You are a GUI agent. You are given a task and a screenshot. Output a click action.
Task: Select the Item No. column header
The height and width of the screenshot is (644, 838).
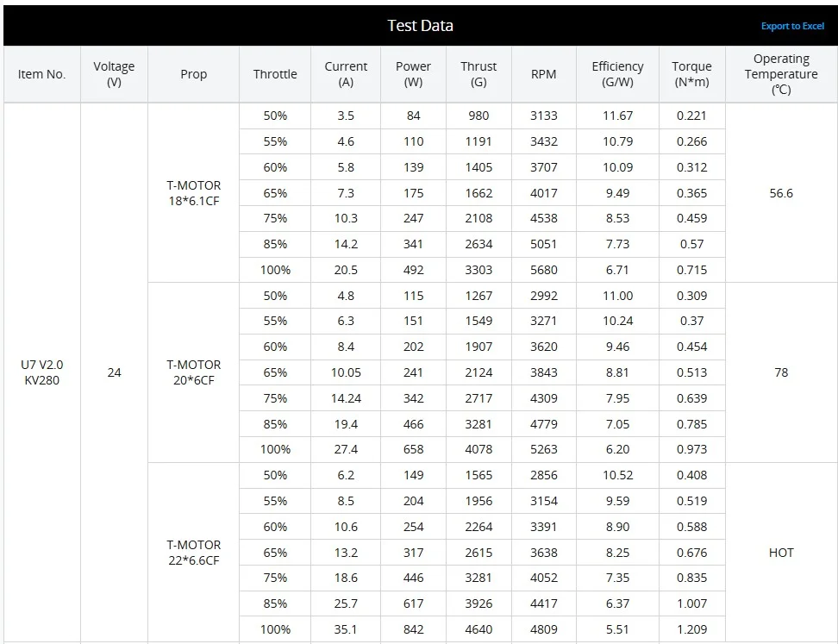[x=41, y=74]
